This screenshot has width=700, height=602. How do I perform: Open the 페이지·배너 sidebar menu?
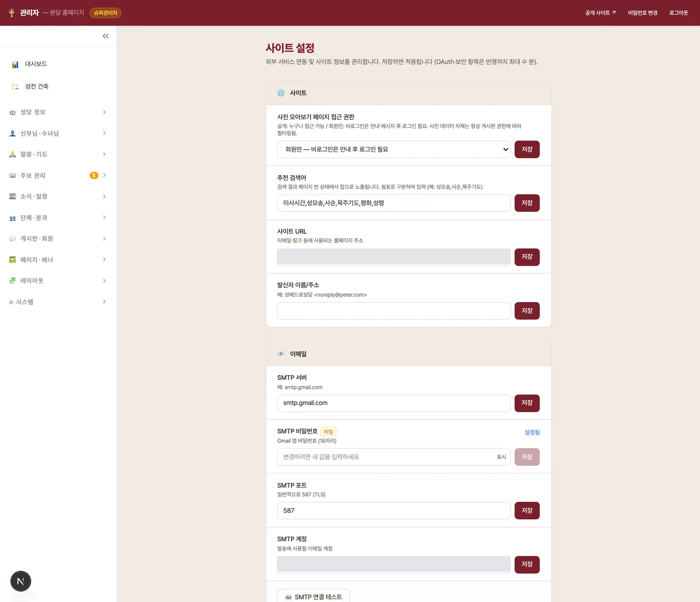pyautogui.click(x=58, y=260)
